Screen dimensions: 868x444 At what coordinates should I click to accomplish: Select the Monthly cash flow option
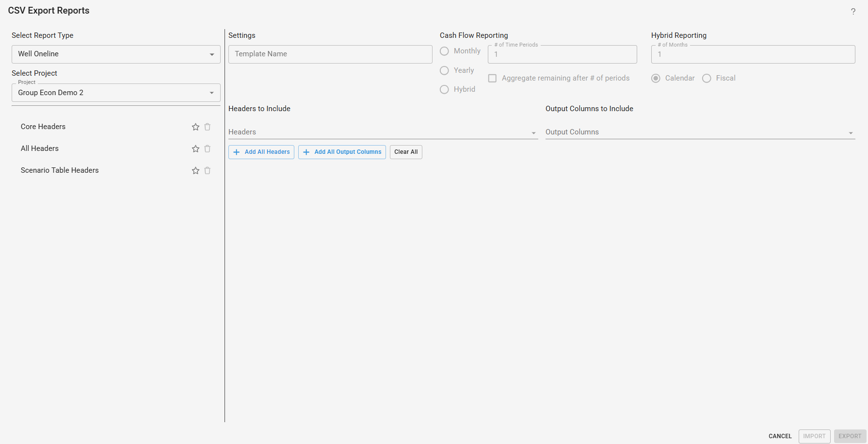[x=444, y=51]
